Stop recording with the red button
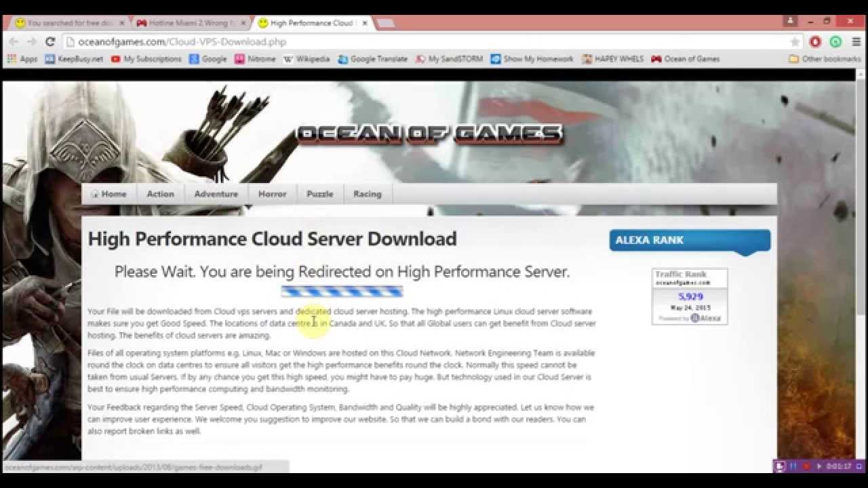The height and width of the screenshot is (488, 868). coord(806,466)
